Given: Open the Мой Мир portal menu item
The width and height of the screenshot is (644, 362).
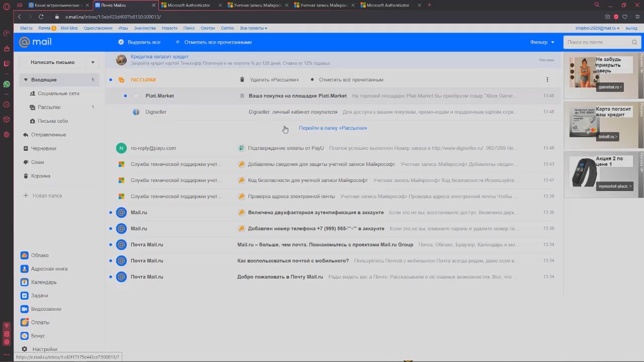Looking at the screenshot, I should pyautogui.click(x=69, y=28).
